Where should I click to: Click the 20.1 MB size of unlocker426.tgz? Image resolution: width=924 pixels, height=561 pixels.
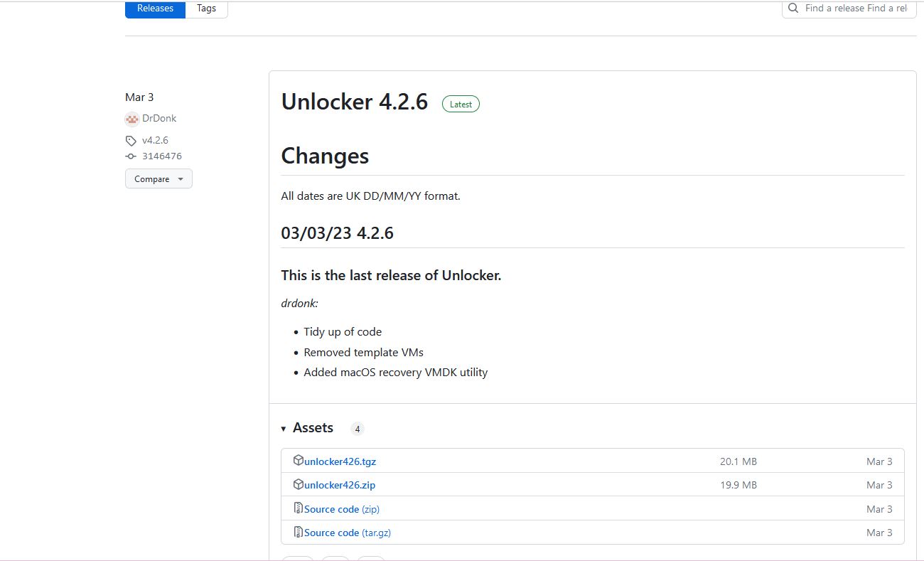(738, 461)
